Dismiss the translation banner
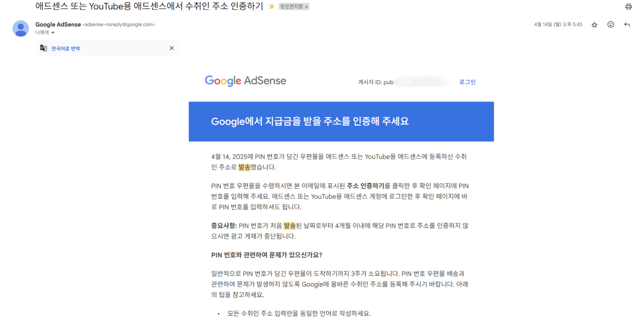 (171, 48)
